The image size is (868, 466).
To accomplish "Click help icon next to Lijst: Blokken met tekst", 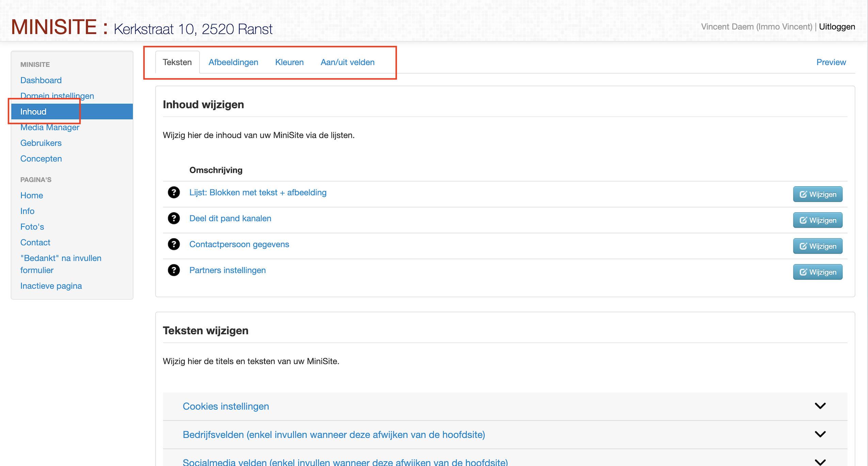I will (174, 193).
